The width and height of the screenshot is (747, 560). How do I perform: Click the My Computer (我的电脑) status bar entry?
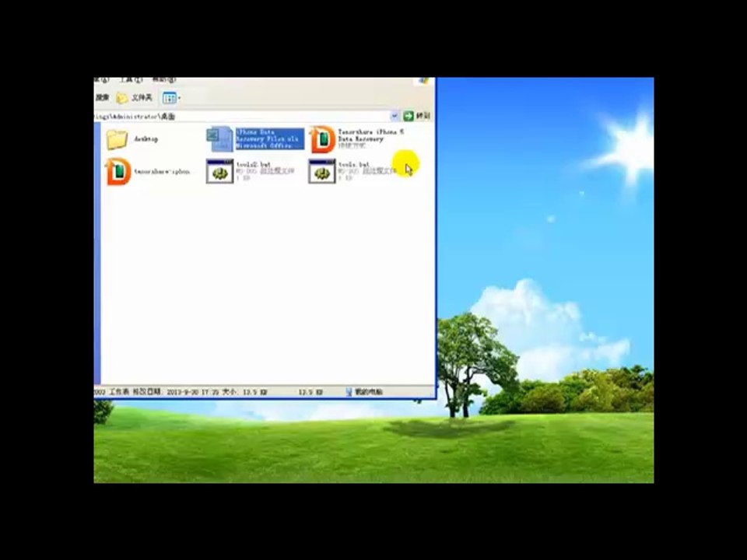(x=364, y=392)
